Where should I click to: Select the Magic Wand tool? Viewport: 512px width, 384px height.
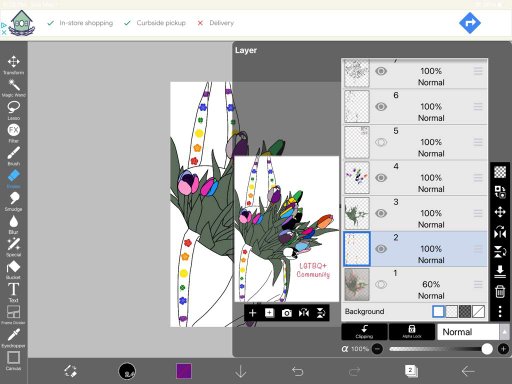[13, 88]
